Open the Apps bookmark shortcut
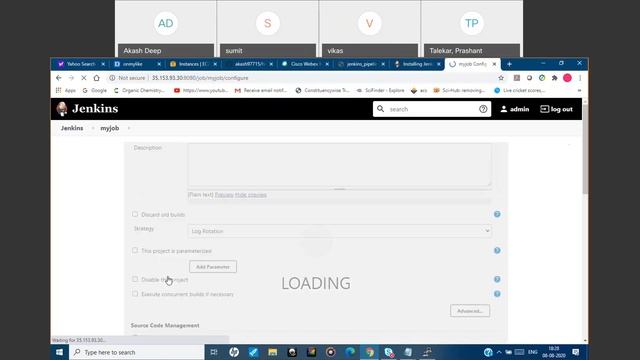This screenshot has height=360, width=640. pyautogui.click(x=66, y=90)
